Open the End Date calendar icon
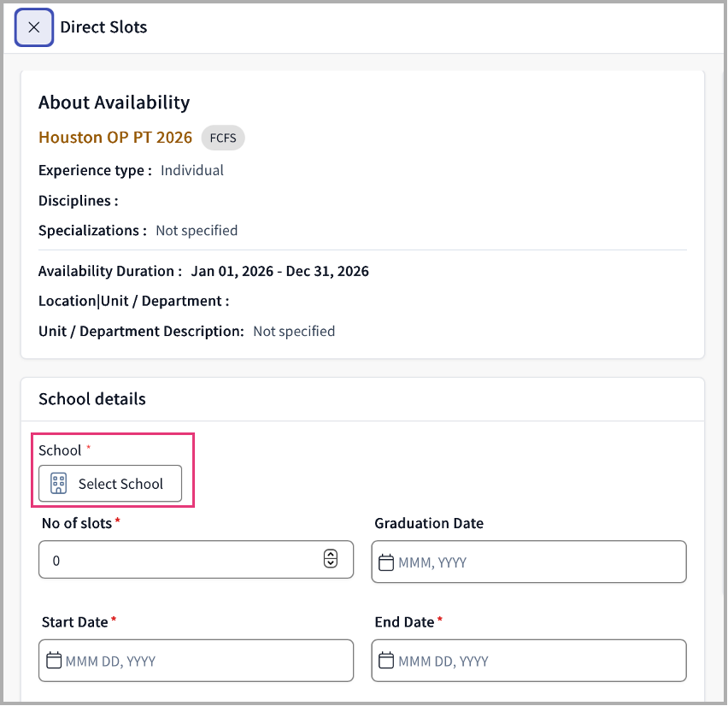728x706 pixels. tap(386, 661)
